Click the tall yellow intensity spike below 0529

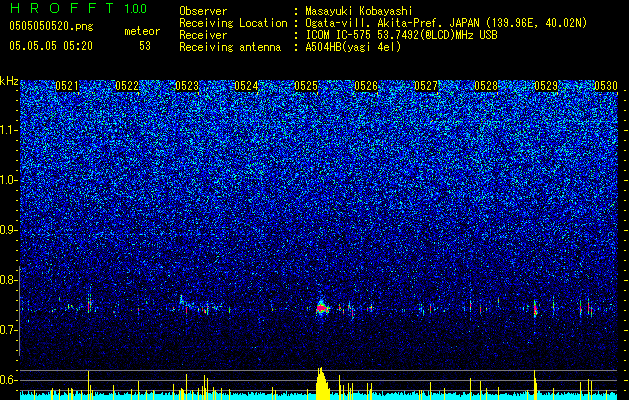pyautogui.click(x=535, y=384)
